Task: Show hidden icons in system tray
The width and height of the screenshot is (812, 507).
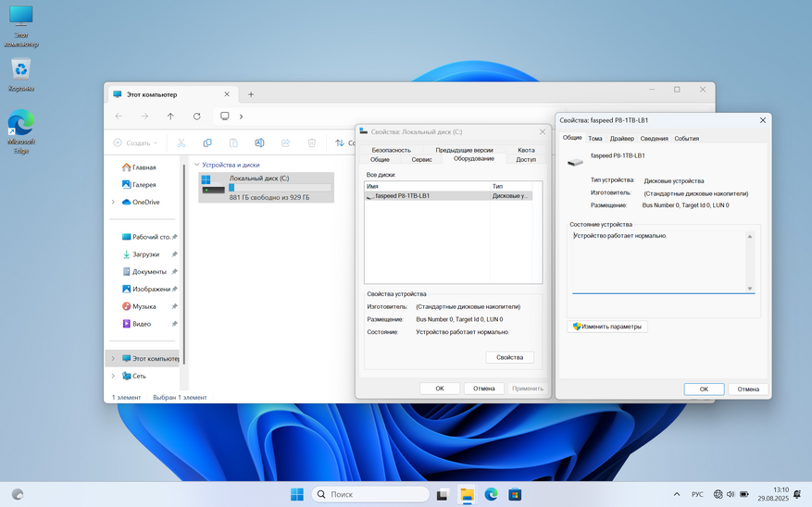Action: point(676,494)
